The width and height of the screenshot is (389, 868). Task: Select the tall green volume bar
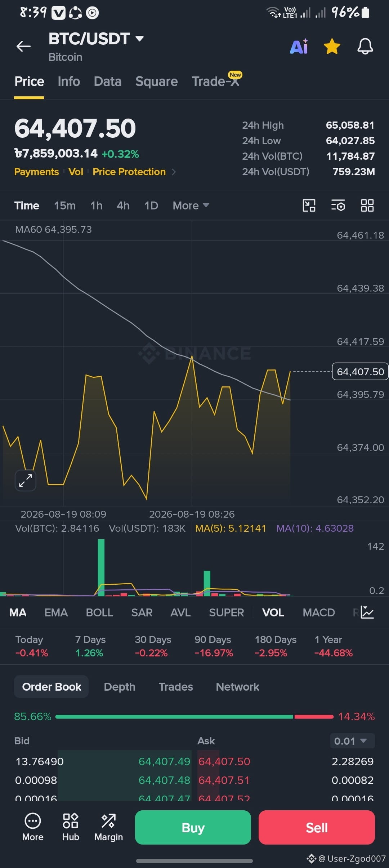(x=101, y=567)
